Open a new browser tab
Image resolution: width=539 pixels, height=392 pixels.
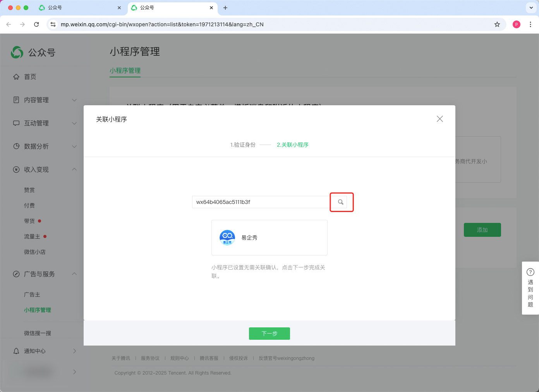pos(225,8)
